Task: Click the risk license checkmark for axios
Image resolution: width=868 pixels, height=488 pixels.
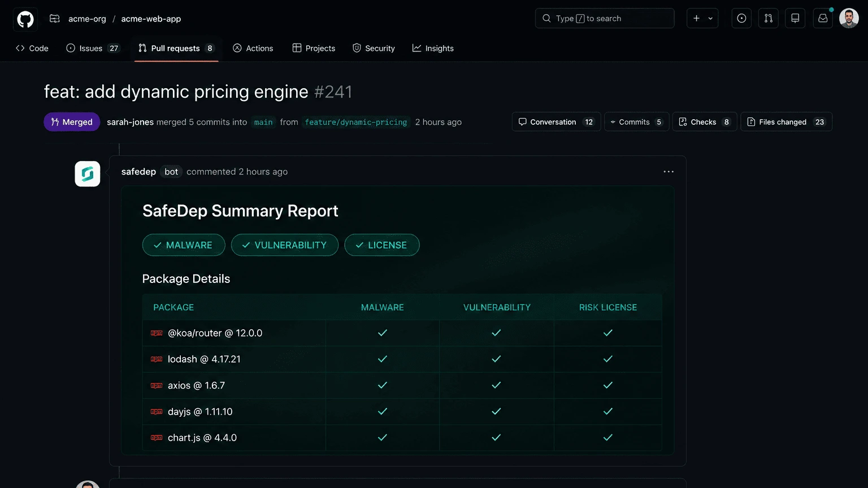Action: (608, 385)
